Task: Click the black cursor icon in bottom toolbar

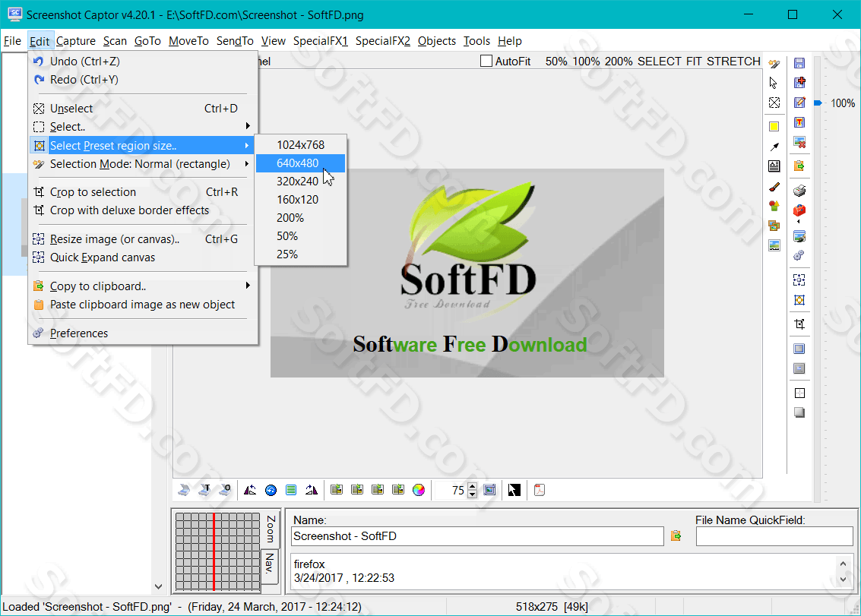Action: (x=514, y=490)
